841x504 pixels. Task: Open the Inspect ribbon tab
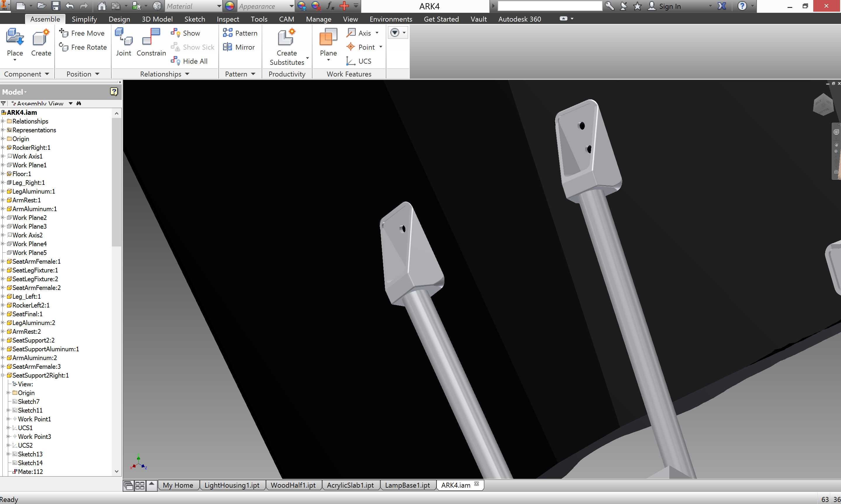(x=228, y=19)
